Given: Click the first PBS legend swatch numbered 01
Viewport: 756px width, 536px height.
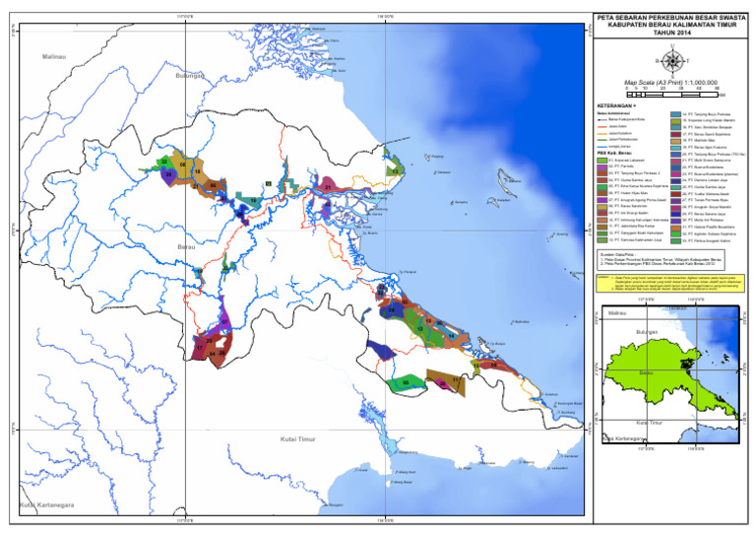Looking at the screenshot, I should tap(601, 161).
